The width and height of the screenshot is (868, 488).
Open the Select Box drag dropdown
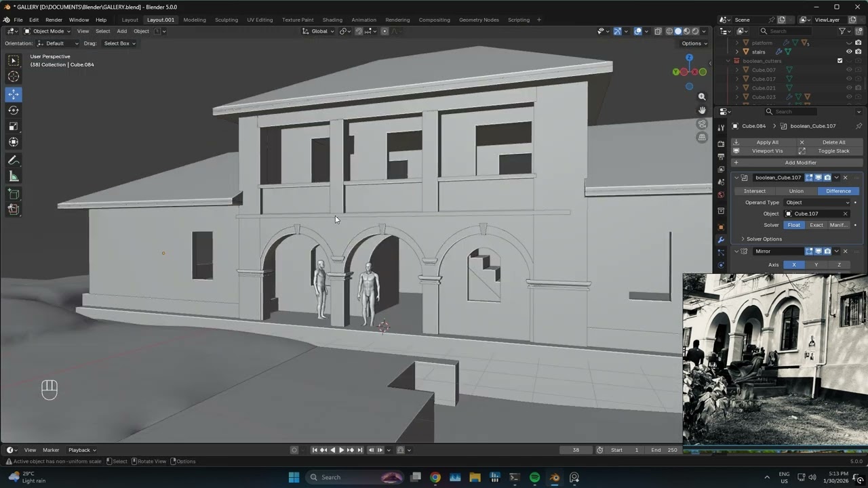(119, 43)
